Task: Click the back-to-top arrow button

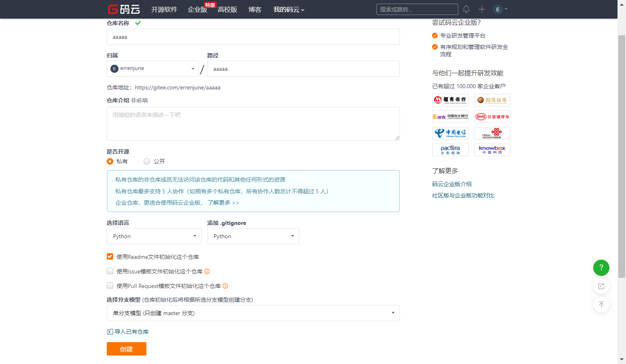Action: coord(601,305)
